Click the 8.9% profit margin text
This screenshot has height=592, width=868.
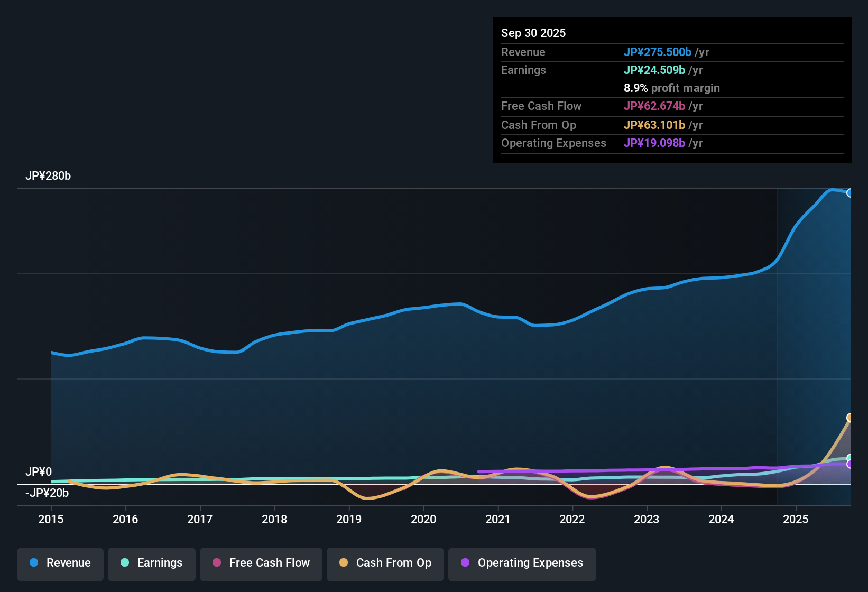point(672,88)
